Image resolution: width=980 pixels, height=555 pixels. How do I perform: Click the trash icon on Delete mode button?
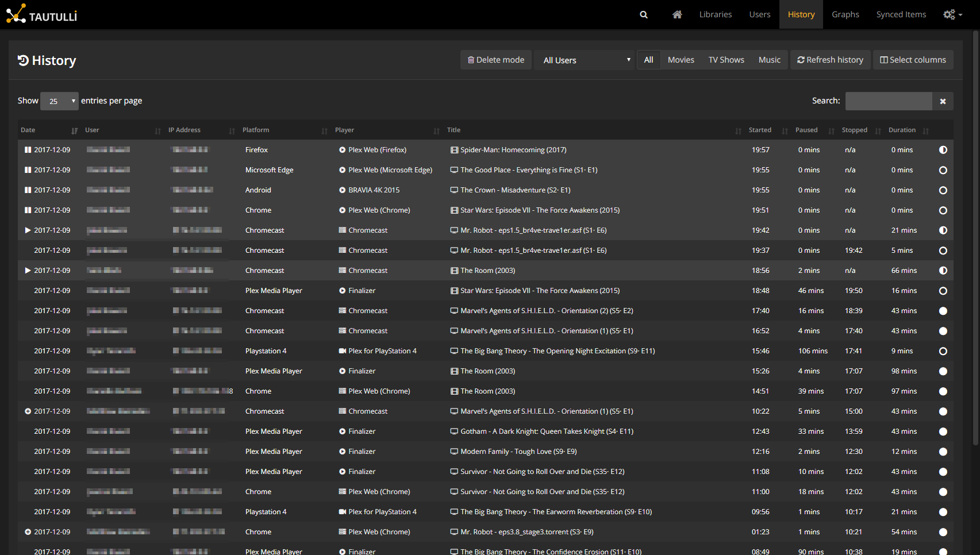(471, 60)
